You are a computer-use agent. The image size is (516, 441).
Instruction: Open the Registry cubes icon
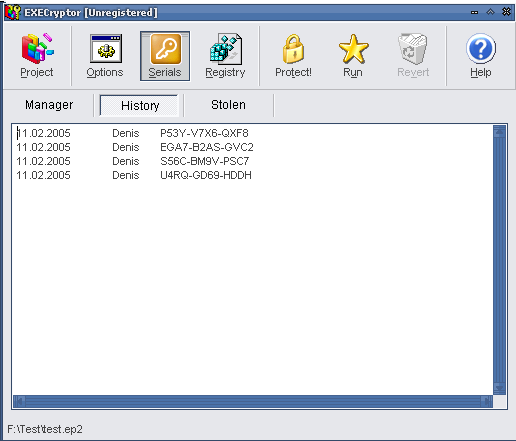coord(226,49)
